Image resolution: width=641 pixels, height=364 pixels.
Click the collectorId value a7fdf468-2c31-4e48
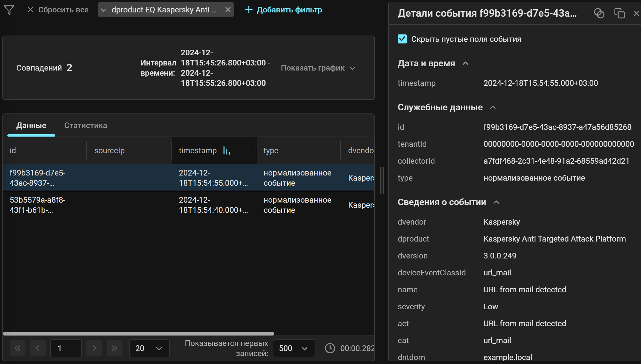coord(556,161)
